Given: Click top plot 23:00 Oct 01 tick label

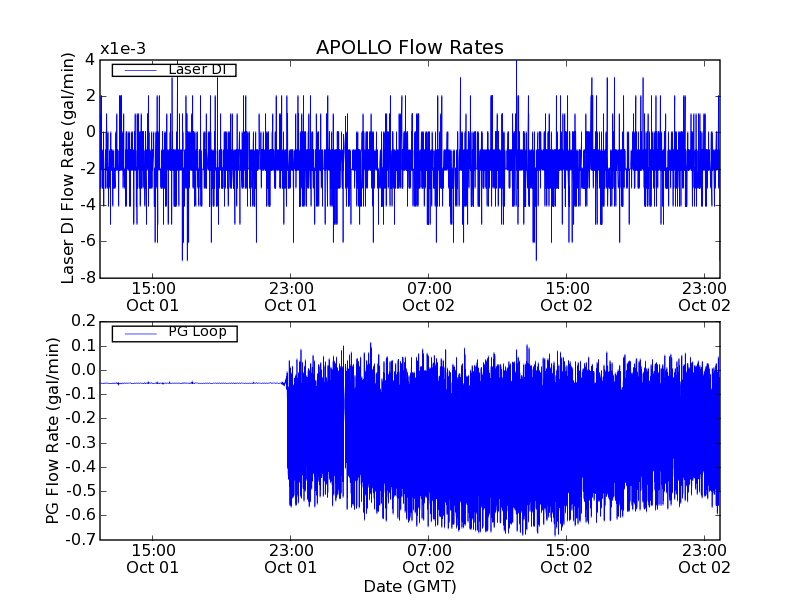Looking at the screenshot, I should 290,297.
